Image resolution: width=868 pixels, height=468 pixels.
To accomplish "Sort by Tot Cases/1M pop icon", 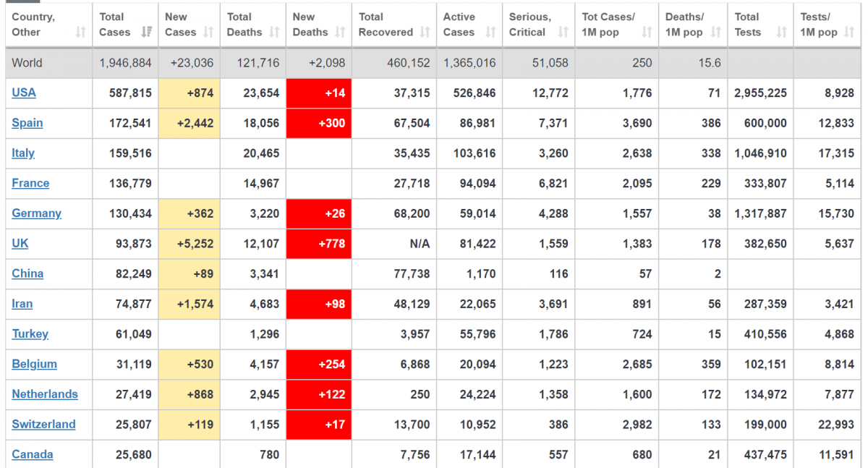I will click(x=647, y=32).
